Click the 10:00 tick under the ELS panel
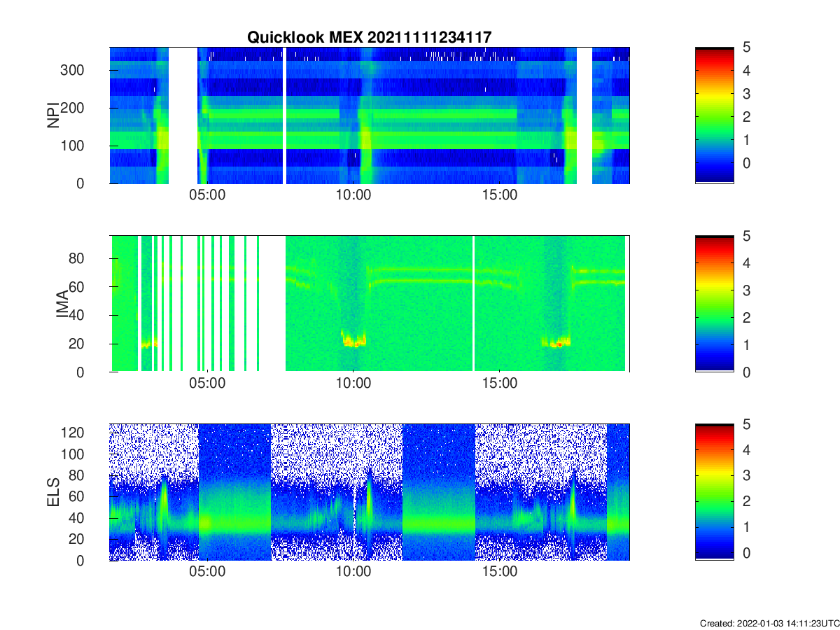Image resolution: width=840 pixels, height=630 pixels. tap(353, 572)
